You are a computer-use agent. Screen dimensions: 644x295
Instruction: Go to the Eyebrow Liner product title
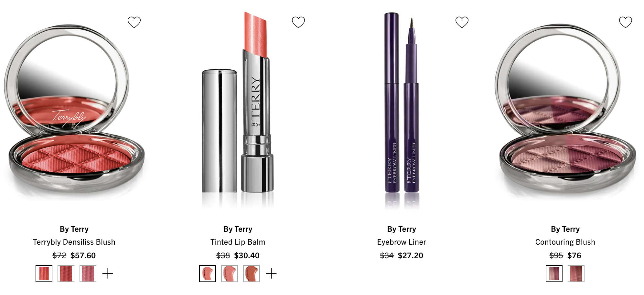pos(402,242)
